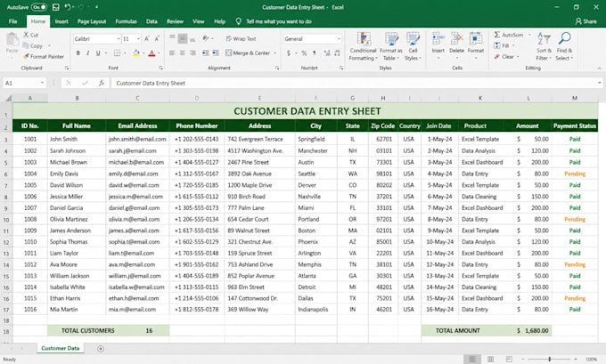Open Cell Styles gallery
This screenshot has height=364, width=606.
[413, 46]
